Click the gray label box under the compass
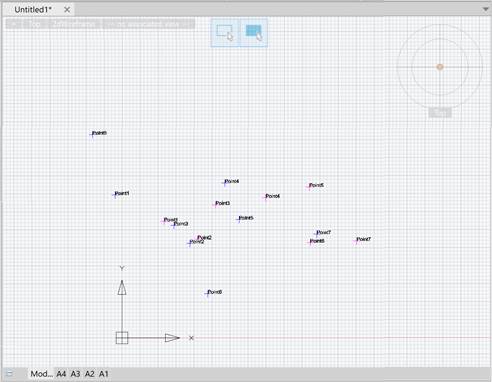 click(440, 113)
